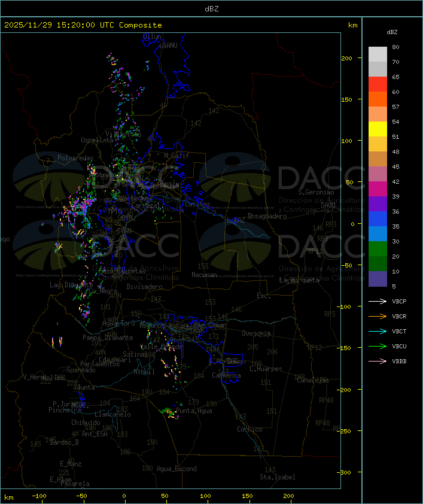Click the '2025/11/29 15:20:00 UTC Composite' timestamp
The image size is (423, 504).
point(83,25)
